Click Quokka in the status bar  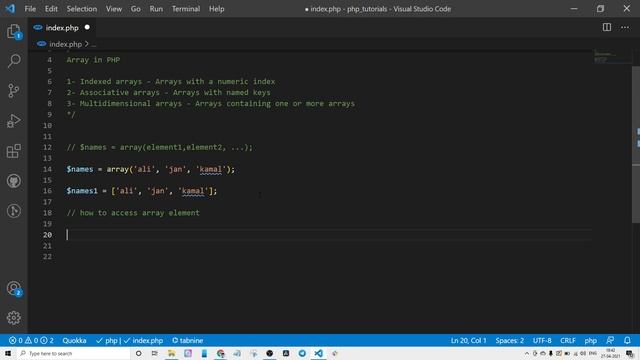click(x=74, y=340)
